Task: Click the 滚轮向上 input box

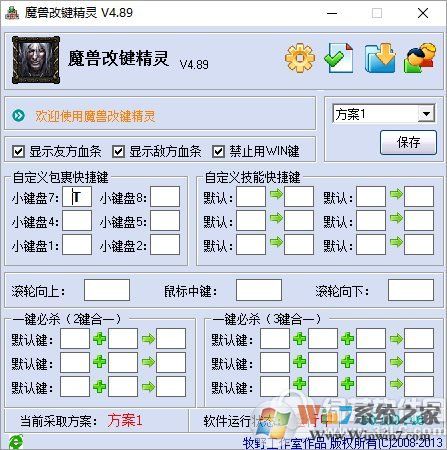Action: [x=107, y=290]
